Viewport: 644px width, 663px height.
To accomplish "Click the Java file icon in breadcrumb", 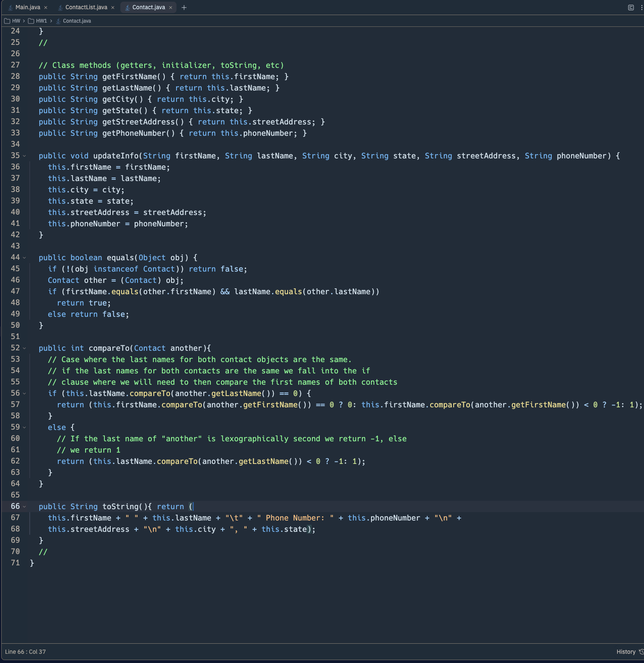I will point(58,21).
